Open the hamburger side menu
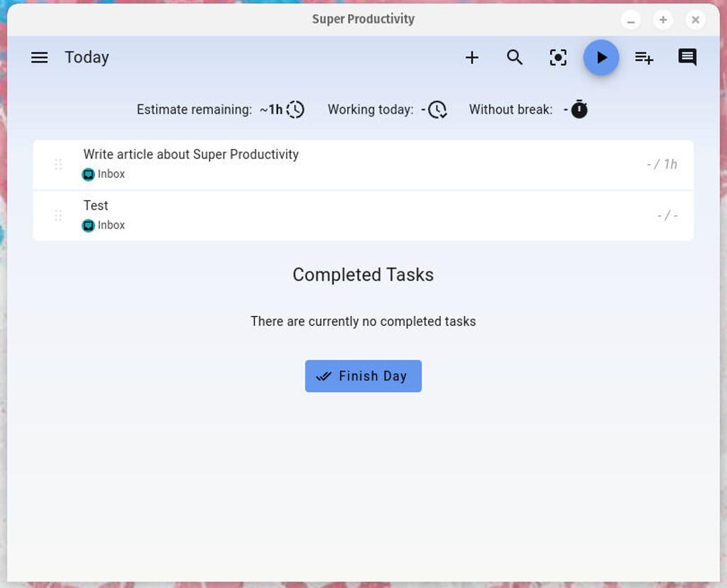 (40, 58)
